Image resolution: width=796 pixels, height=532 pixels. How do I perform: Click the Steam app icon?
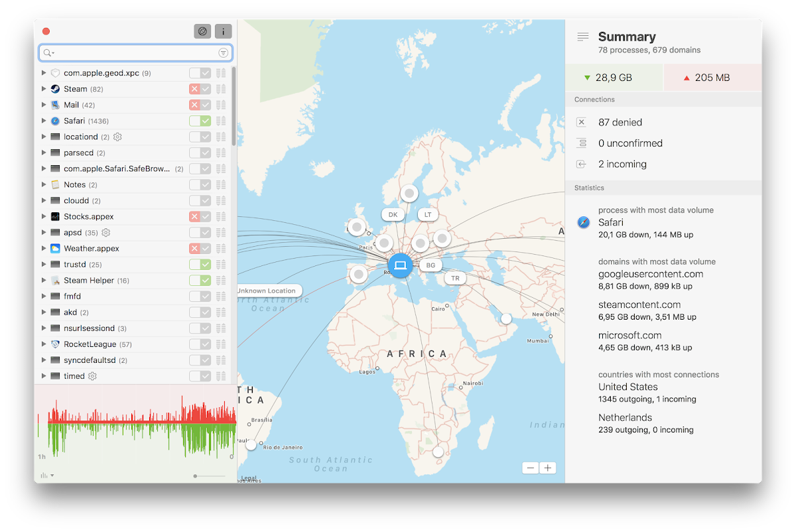click(55, 89)
